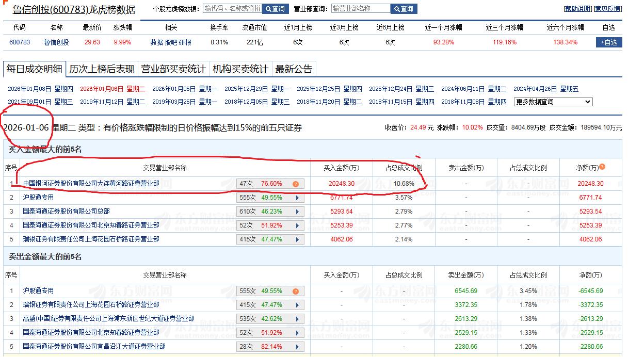Open the 鲁信创投 name link in table
The width and height of the screenshot is (644, 357).
tap(56, 42)
